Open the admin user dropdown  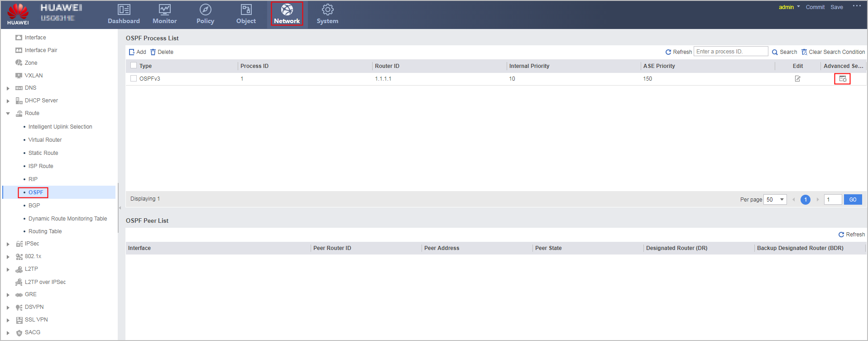click(x=789, y=7)
